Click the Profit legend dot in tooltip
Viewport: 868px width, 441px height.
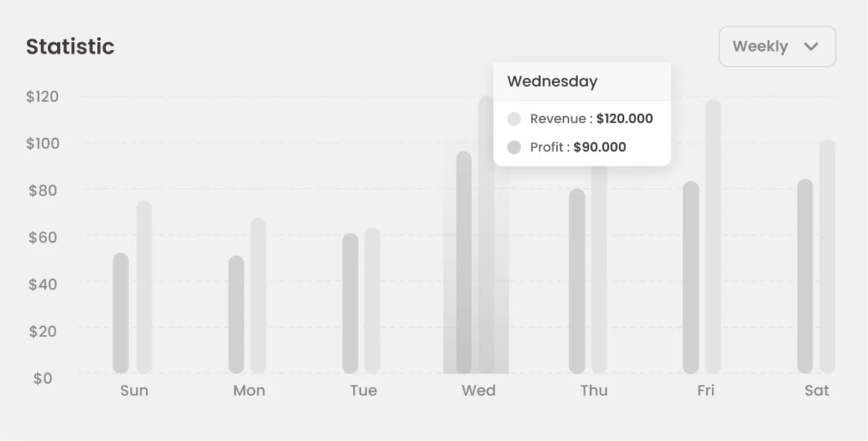(514, 147)
